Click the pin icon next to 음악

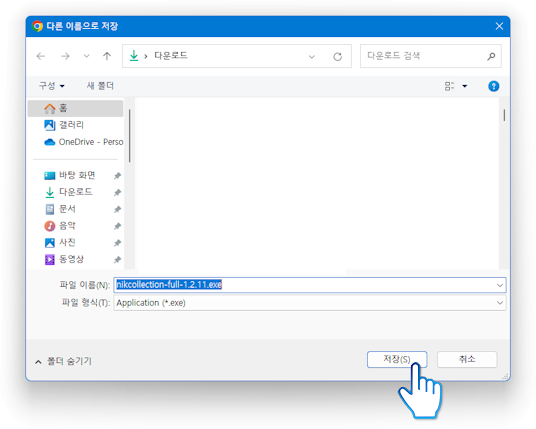click(117, 226)
